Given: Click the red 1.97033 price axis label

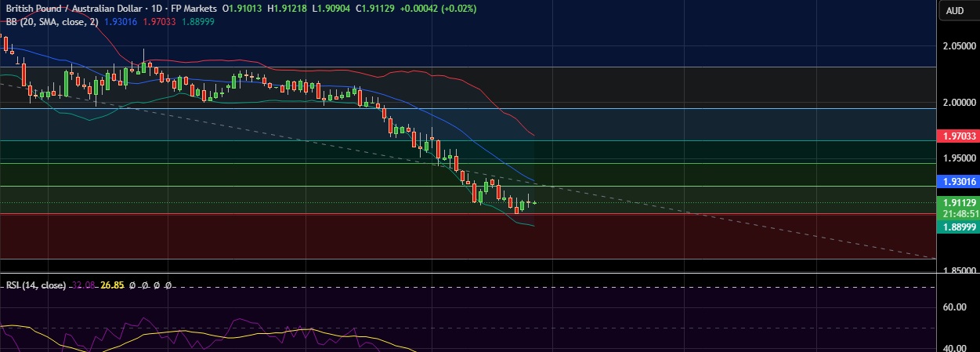Looking at the screenshot, I should (x=958, y=136).
